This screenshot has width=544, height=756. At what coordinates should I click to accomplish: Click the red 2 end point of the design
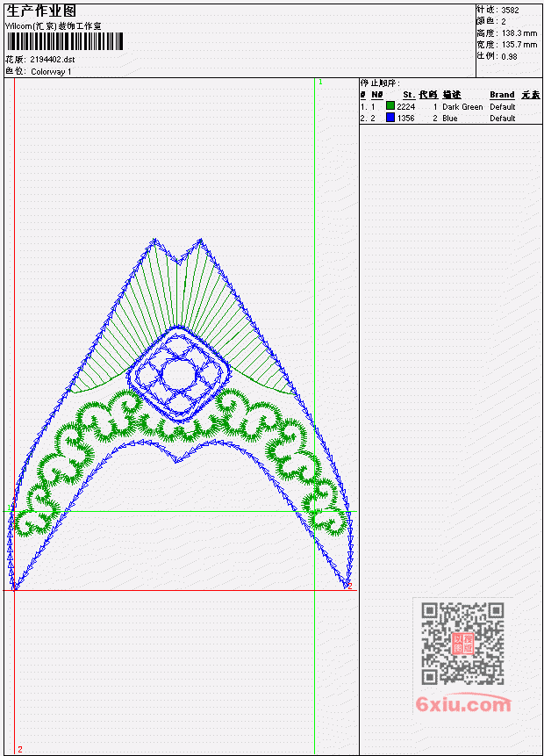[350, 586]
